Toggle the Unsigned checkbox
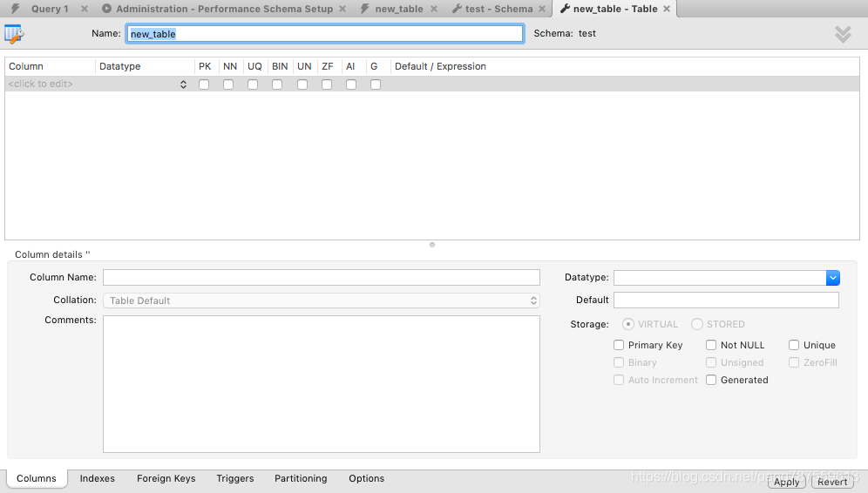The width and height of the screenshot is (868, 493). tap(711, 362)
